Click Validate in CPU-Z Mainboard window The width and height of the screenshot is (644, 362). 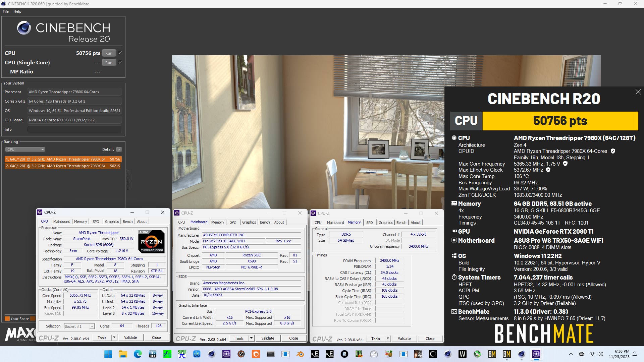point(268,338)
